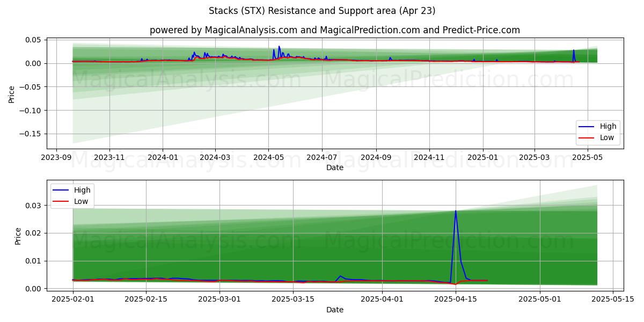Viewport: 644px width, 322px height.
Task: Click the 'Price' axis label of lower chart
Action: tap(18, 236)
